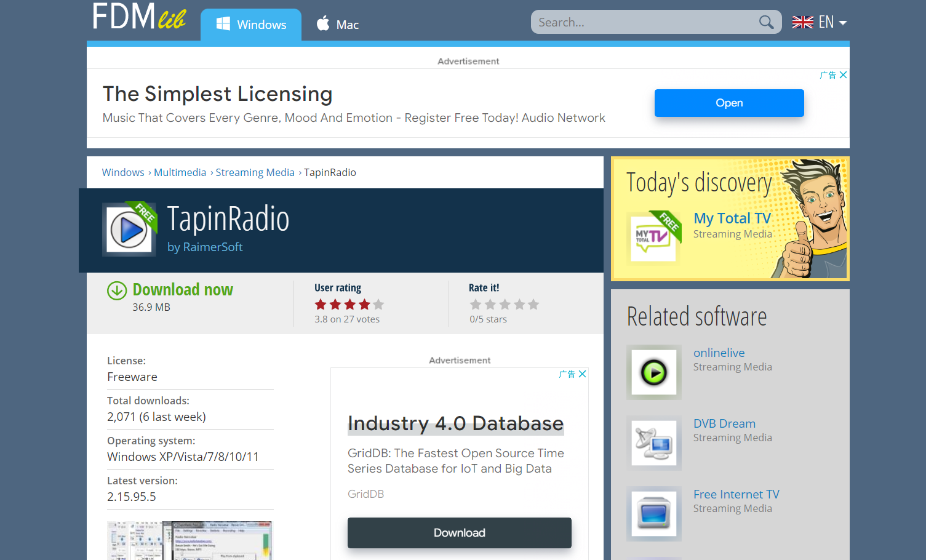
Task: Rate it one star
Action: (x=476, y=304)
